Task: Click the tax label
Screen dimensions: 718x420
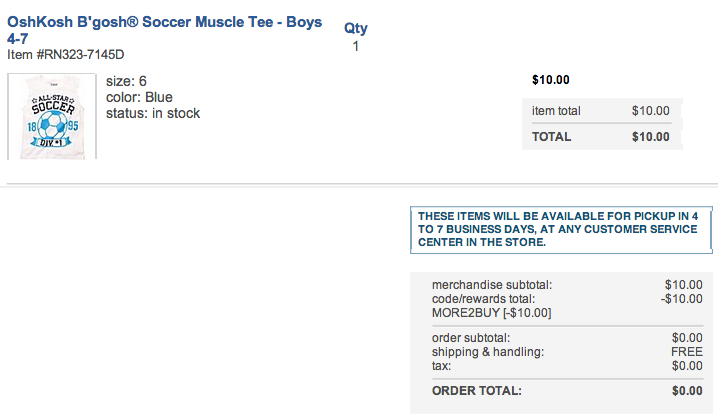Action: (443, 366)
